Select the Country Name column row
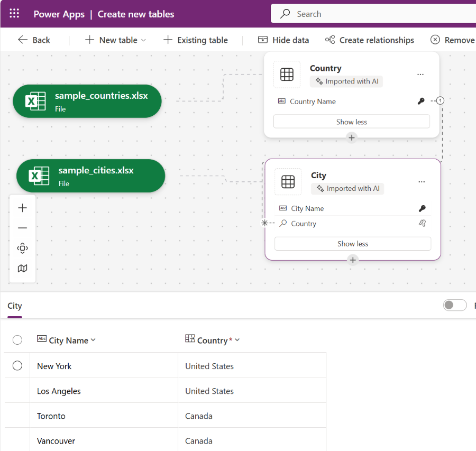 352,102
